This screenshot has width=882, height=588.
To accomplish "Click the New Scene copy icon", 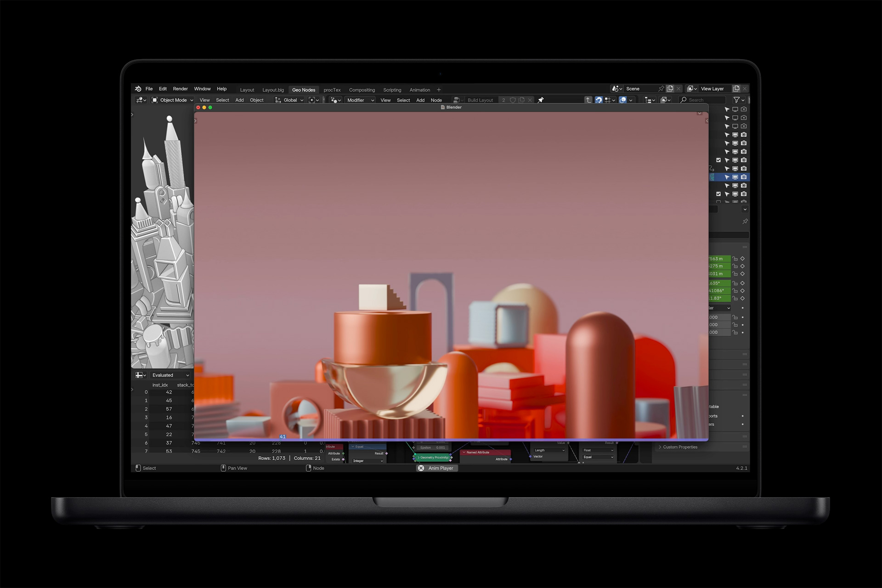I will coord(670,89).
